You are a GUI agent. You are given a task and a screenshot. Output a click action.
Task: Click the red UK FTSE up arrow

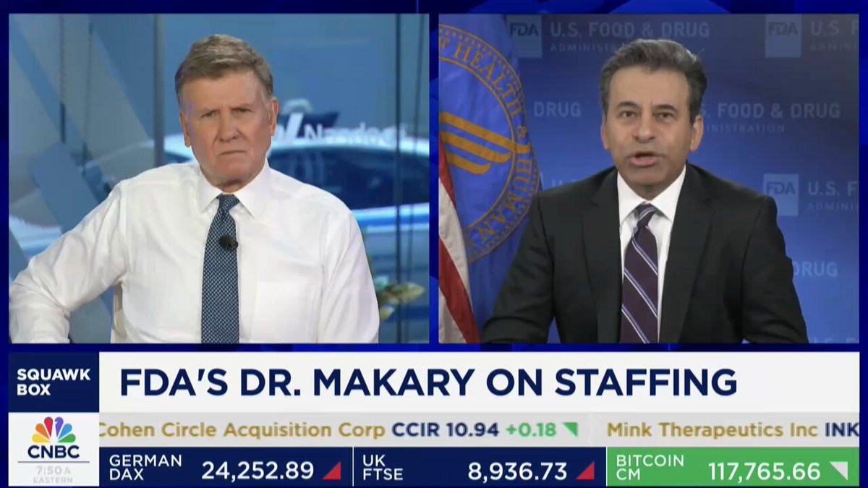(585, 471)
